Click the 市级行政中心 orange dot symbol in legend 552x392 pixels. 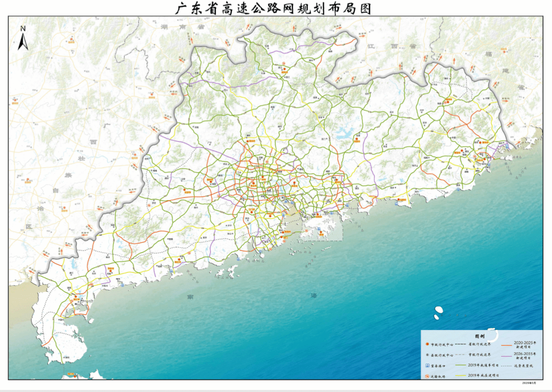427,344
